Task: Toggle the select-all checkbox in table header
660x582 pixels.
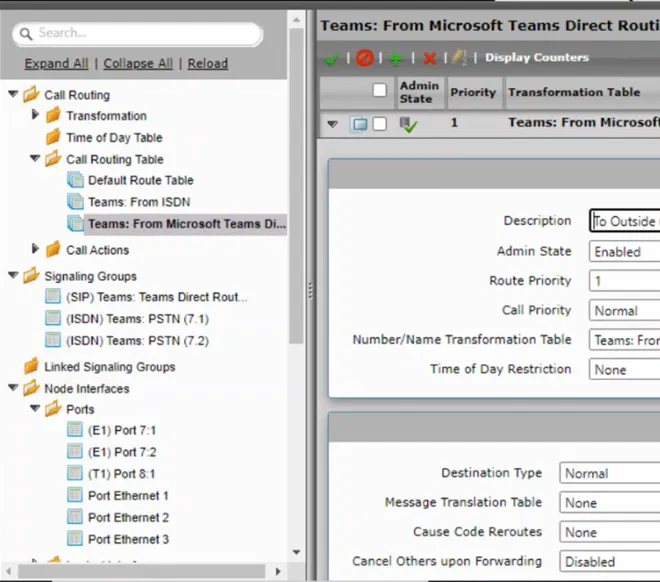Action: [379, 91]
